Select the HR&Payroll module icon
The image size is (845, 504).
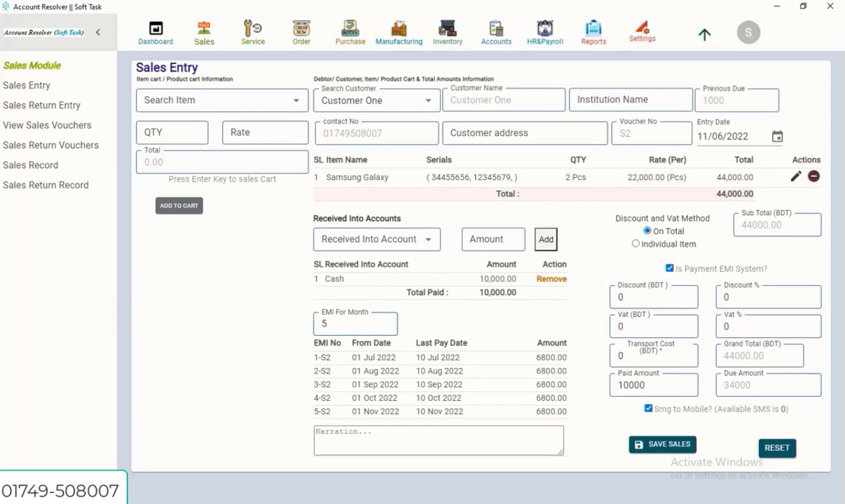pos(544,32)
